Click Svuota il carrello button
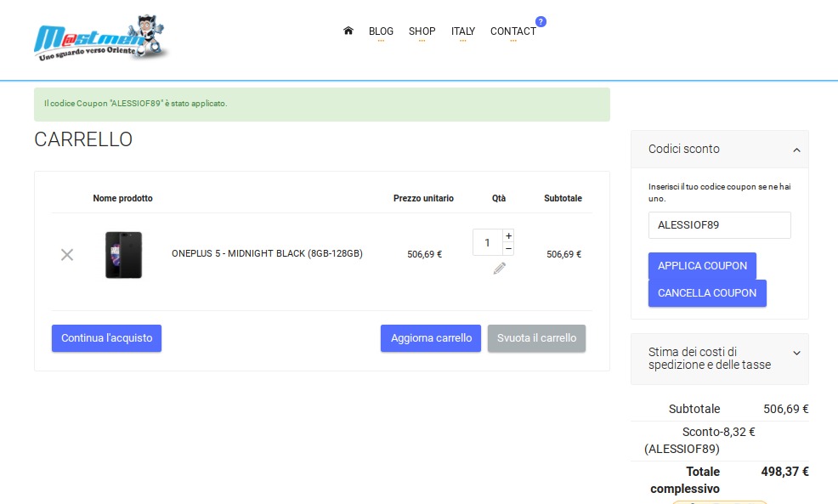The image size is (838, 504). [536, 338]
